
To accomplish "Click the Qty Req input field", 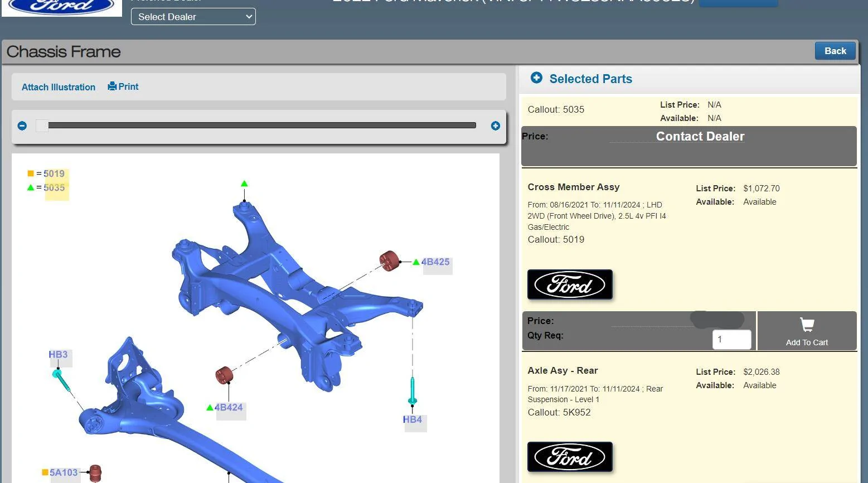I will [732, 339].
